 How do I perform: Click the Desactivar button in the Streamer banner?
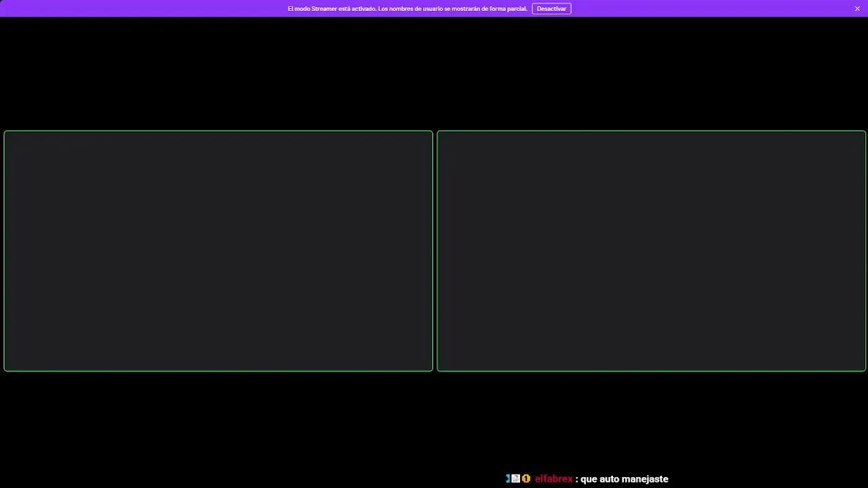tap(551, 8)
